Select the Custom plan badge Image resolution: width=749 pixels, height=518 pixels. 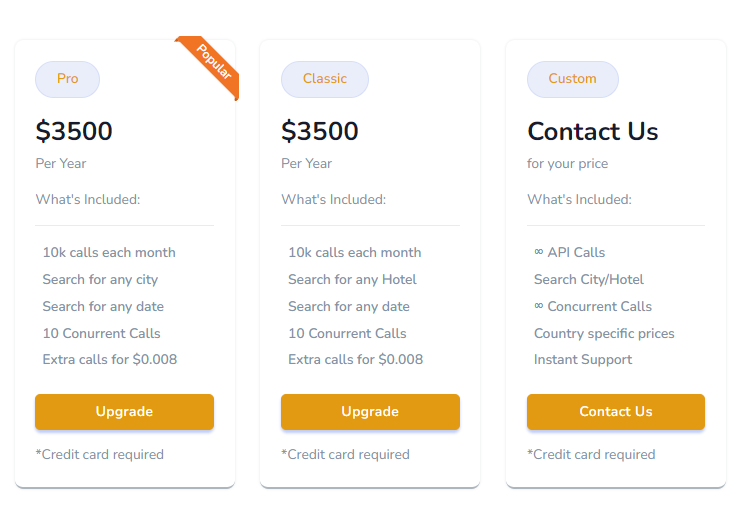(x=573, y=79)
